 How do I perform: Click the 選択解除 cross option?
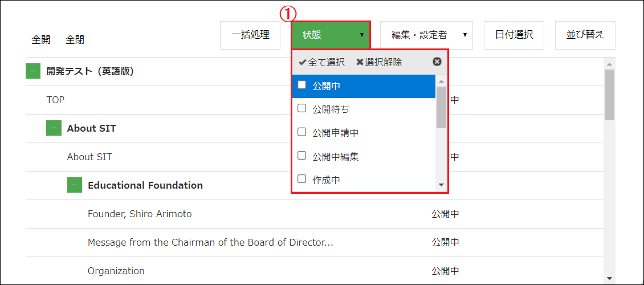pos(378,63)
